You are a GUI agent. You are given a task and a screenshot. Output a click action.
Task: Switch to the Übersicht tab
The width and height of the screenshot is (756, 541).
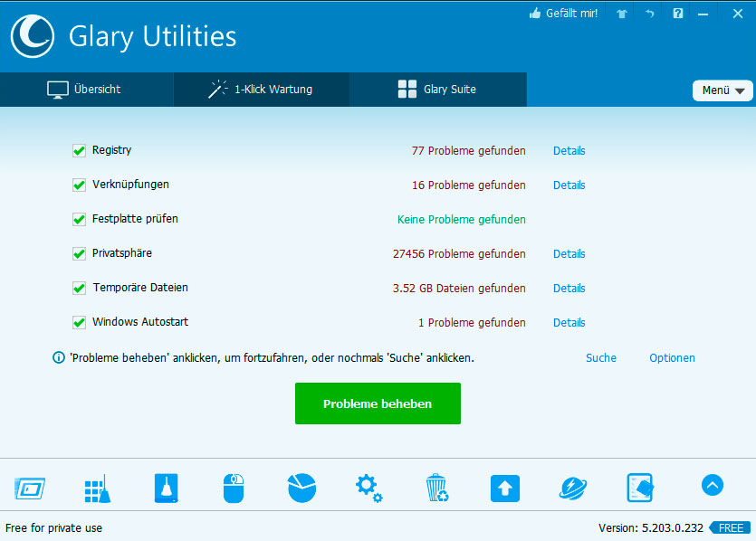tap(87, 90)
